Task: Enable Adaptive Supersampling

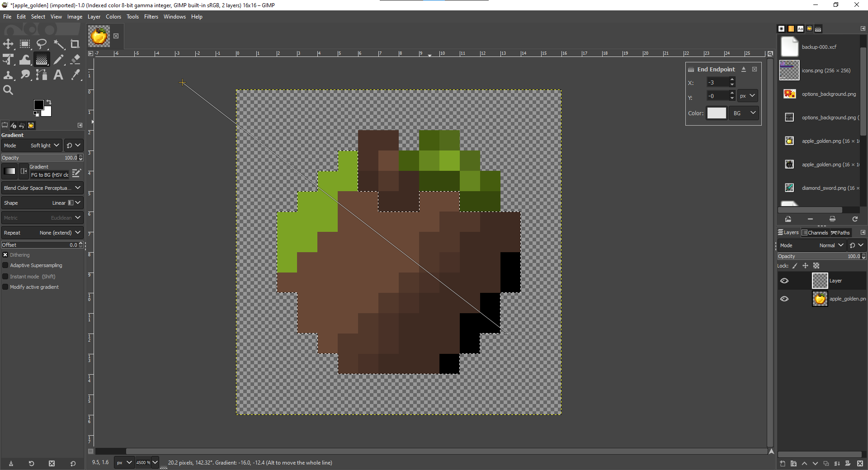Action: (5, 265)
